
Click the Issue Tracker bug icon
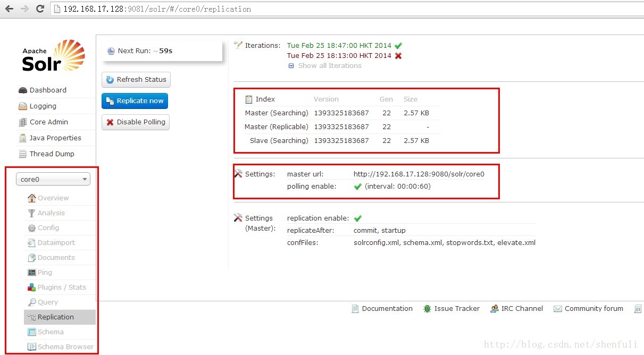[x=427, y=309]
